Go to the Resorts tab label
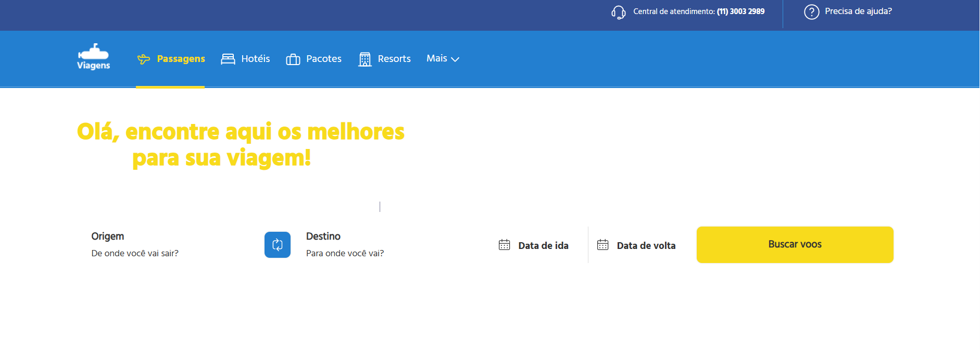This screenshot has height=350, width=980. click(x=394, y=59)
